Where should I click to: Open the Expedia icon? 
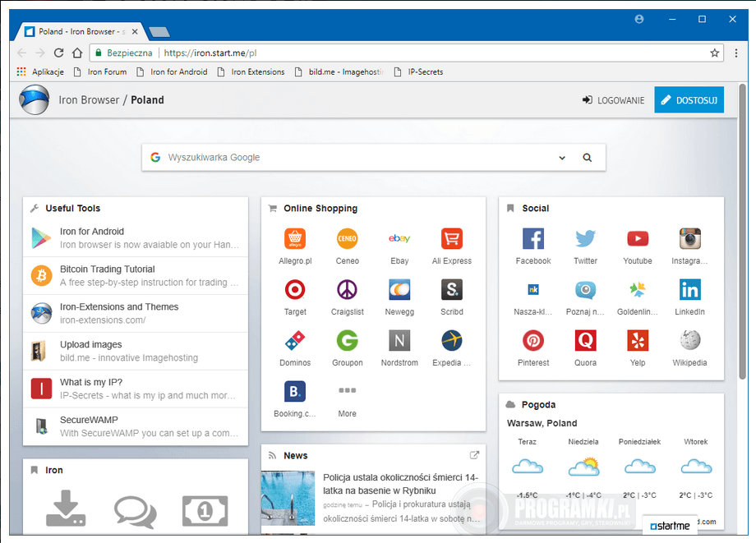click(x=452, y=341)
